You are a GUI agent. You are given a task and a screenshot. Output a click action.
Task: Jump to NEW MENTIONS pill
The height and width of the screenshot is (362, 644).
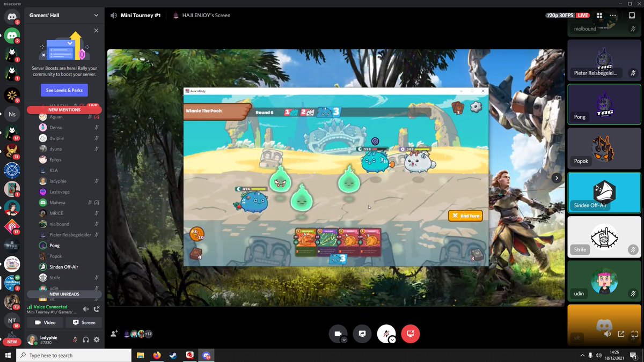click(x=64, y=110)
